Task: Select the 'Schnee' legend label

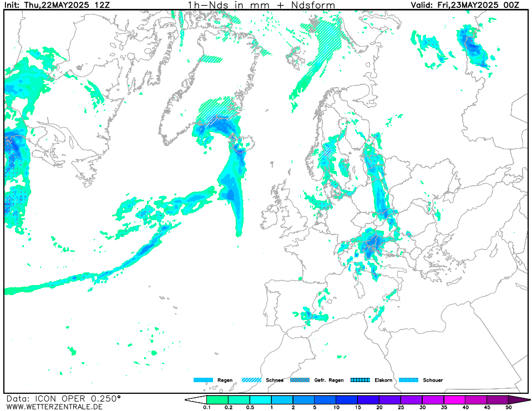Action: (x=275, y=380)
